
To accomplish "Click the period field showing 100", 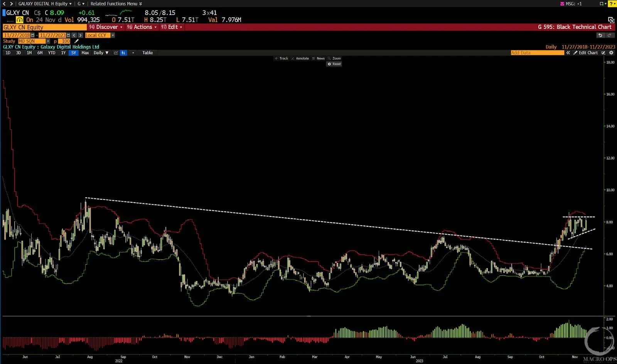I will 64,41.
